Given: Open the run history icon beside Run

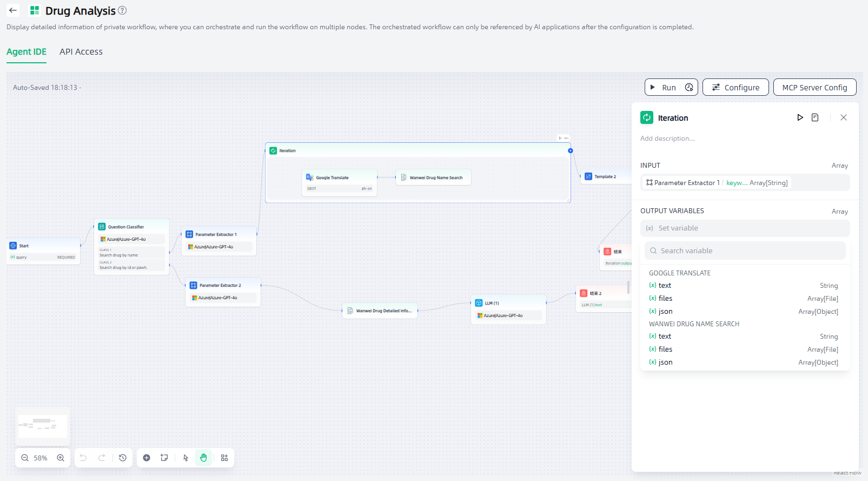Looking at the screenshot, I should click(x=689, y=87).
